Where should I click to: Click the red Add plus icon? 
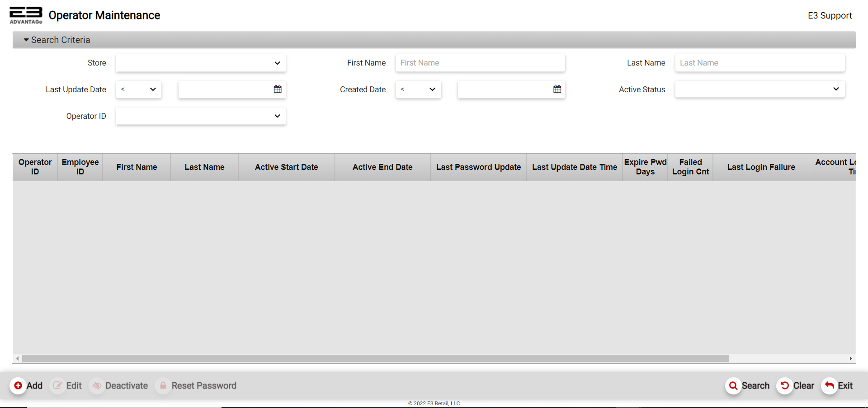coord(18,385)
